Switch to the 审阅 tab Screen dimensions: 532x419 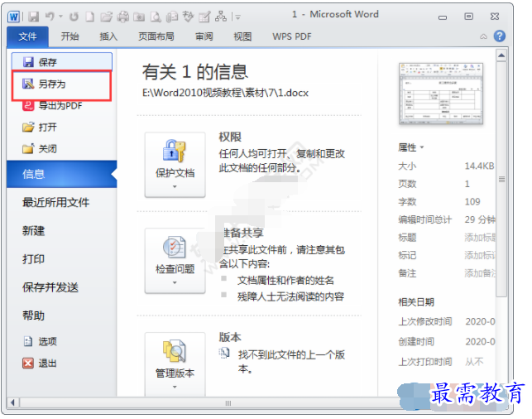[x=204, y=36]
